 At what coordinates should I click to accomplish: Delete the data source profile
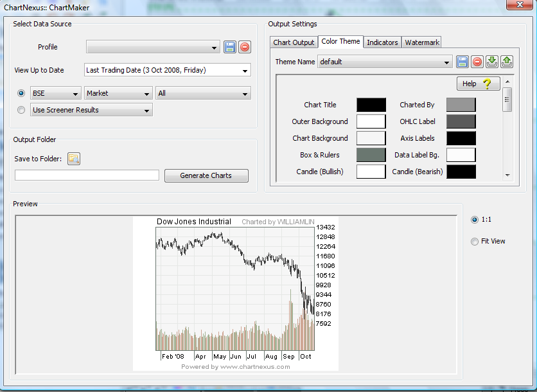click(x=245, y=47)
